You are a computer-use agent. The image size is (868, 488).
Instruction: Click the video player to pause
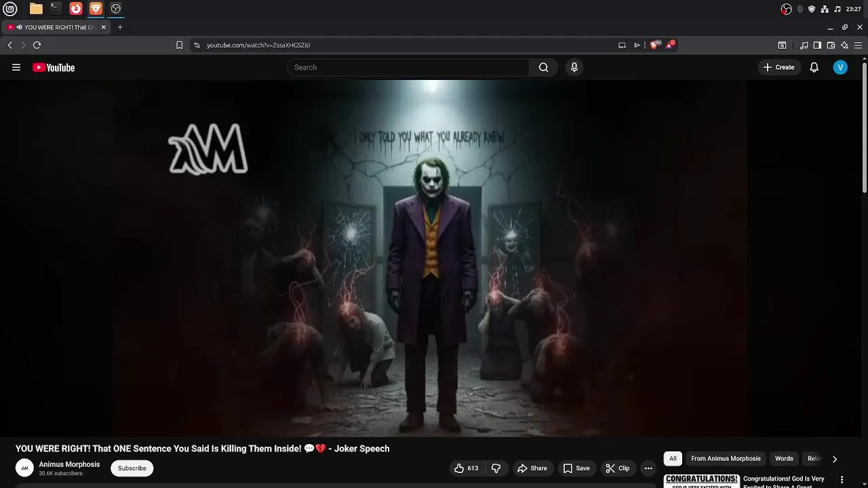click(x=431, y=258)
